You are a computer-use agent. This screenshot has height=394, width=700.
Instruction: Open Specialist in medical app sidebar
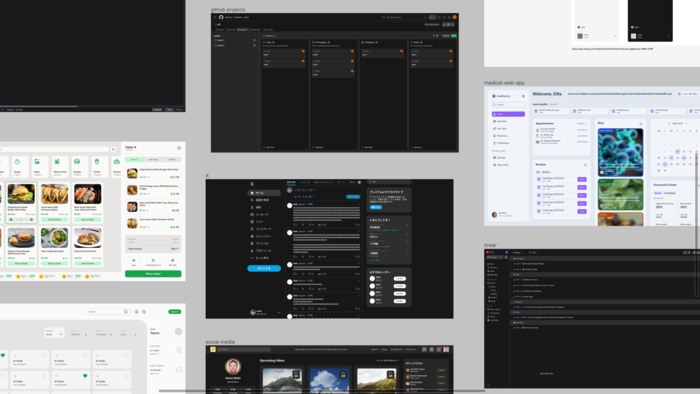click(500, 121)
